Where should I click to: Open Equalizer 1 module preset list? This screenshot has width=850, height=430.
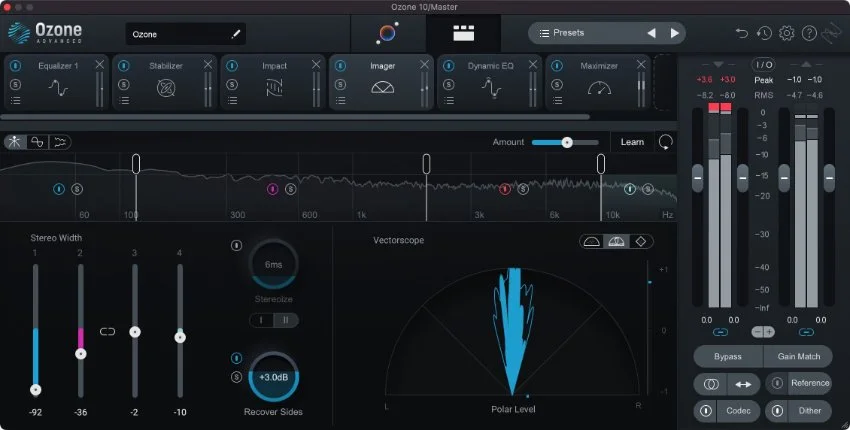[x=16, y=100]
